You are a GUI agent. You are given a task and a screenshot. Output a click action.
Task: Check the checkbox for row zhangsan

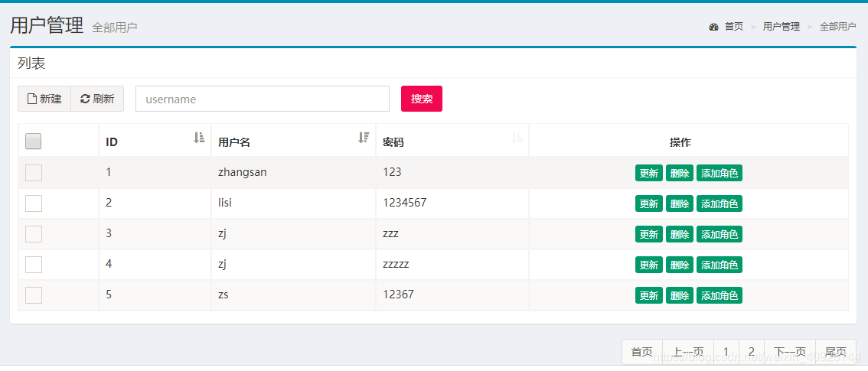(x=34, y=173)
